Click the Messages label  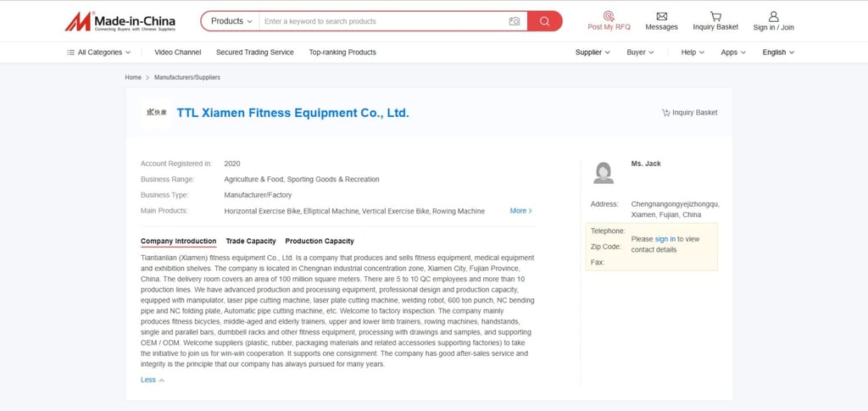[x=661, y=27]
